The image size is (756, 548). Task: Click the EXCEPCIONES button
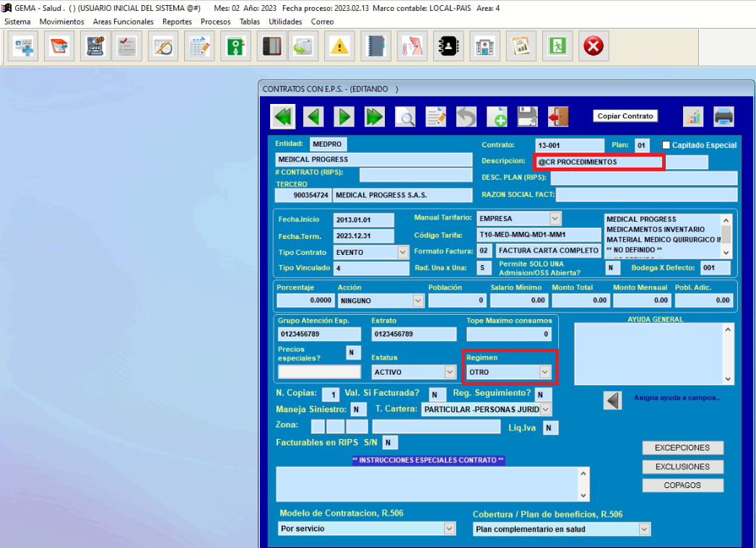682,448
